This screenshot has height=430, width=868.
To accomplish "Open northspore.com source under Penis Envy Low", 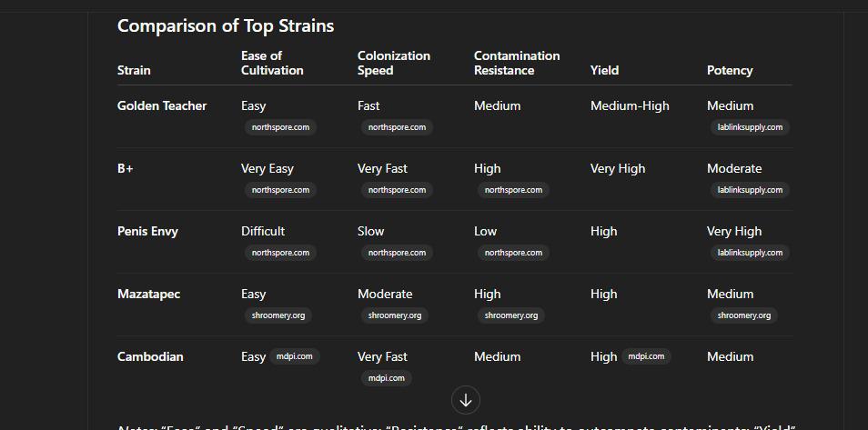I will pyautogui.click(x=513, y=253).
